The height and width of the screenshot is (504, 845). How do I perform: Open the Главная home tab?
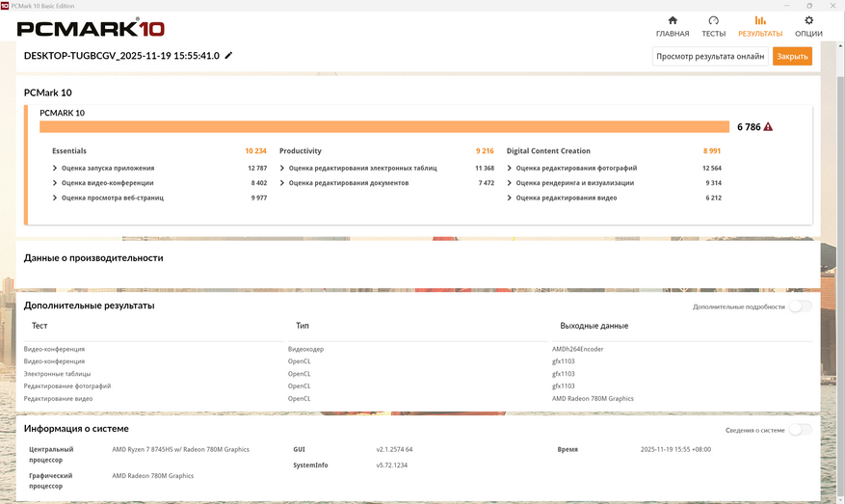[x=672, y=26]
